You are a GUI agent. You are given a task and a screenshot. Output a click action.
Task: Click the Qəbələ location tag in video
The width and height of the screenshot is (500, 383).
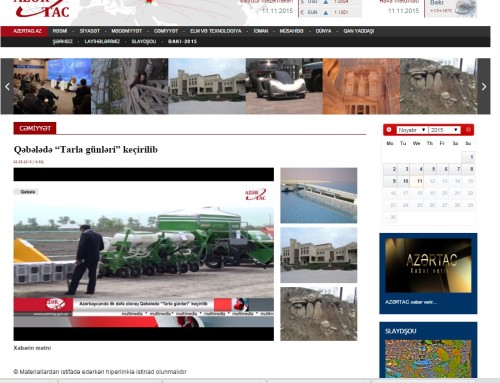(x=27, y=192)
